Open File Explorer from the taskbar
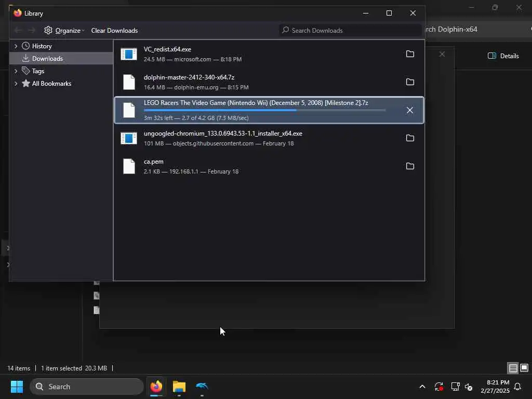The height and width of the screenshot is (399, 532). tap(179, 387)
